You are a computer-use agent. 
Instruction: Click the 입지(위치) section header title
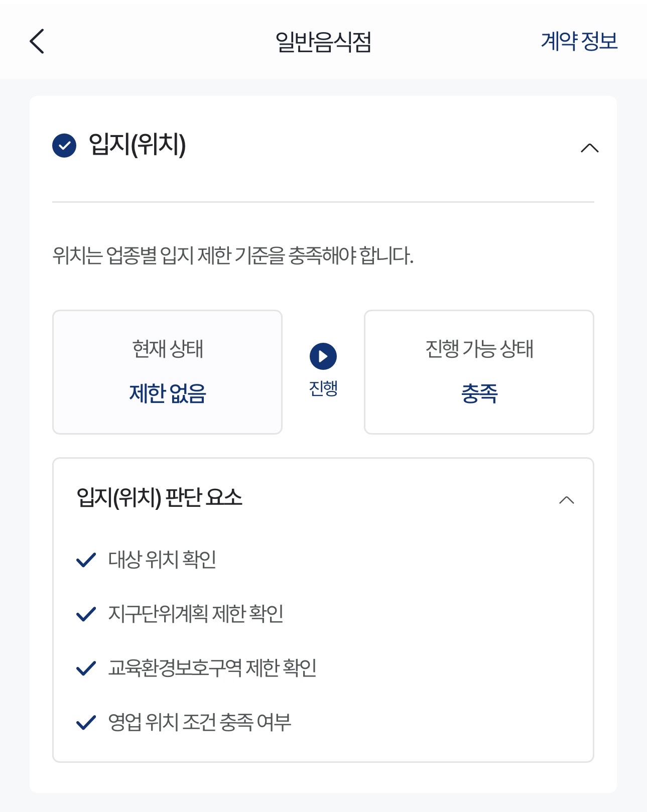137,145
